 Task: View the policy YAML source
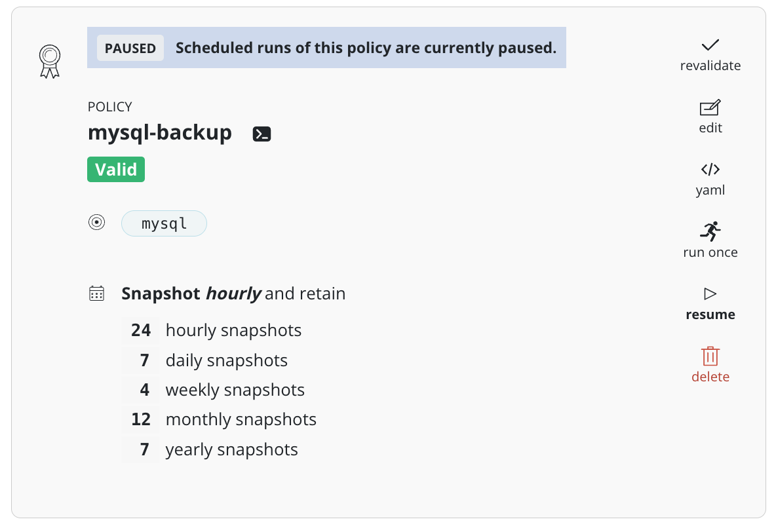[710, 170]
